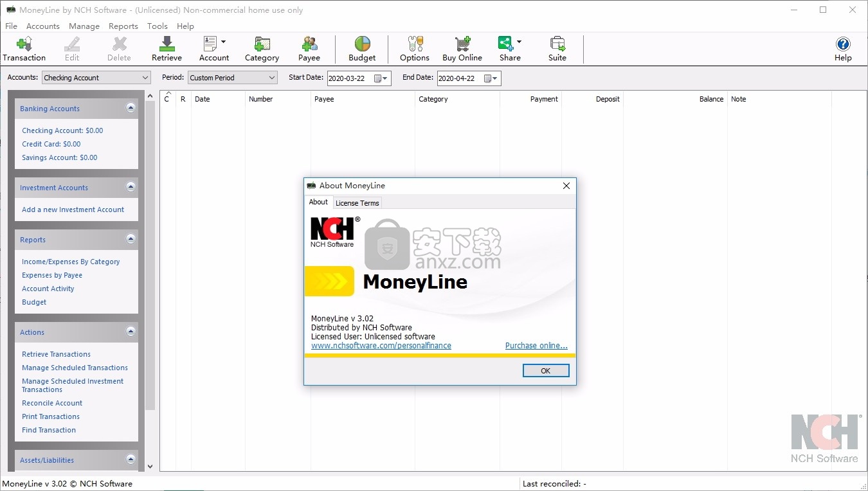Sort by the Category column header
Screen dimensions: 868x491
[458, 99]
